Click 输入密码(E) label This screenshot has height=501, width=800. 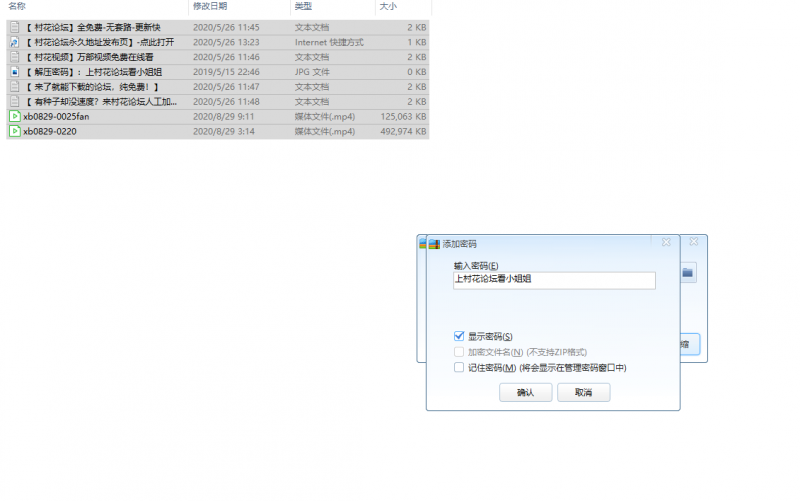[x=476, y=265]
